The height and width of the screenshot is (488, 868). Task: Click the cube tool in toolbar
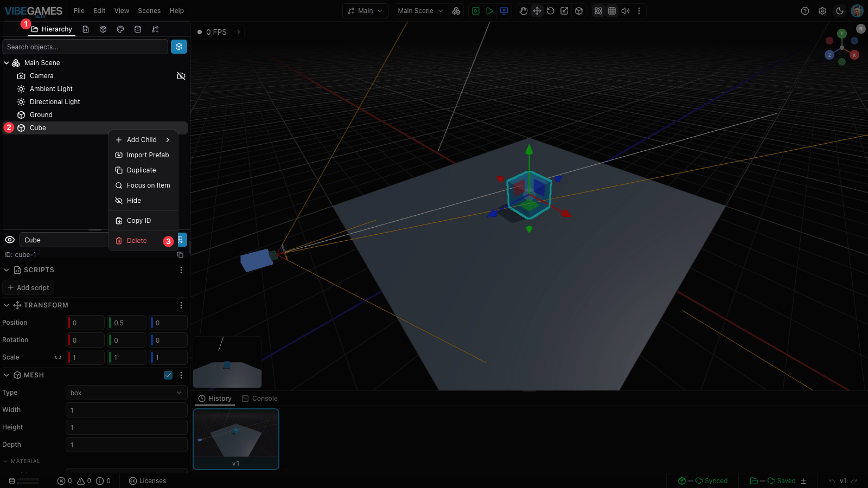pyautogui.click(x=579, y=11)
